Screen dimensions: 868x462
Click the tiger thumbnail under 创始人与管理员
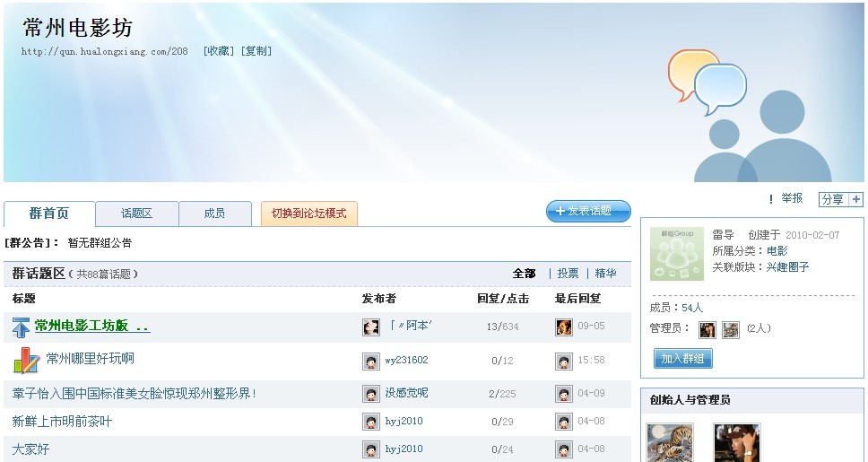(670, 442)
